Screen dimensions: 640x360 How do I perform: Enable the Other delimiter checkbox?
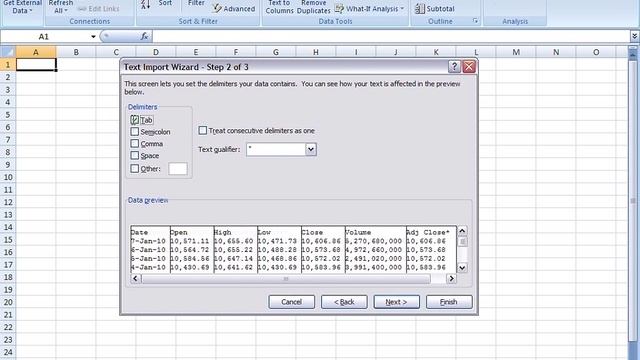point(135,168)
